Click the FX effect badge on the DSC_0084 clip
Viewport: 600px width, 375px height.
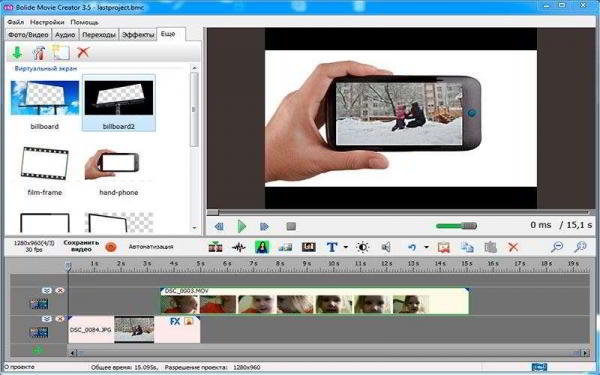175,321
